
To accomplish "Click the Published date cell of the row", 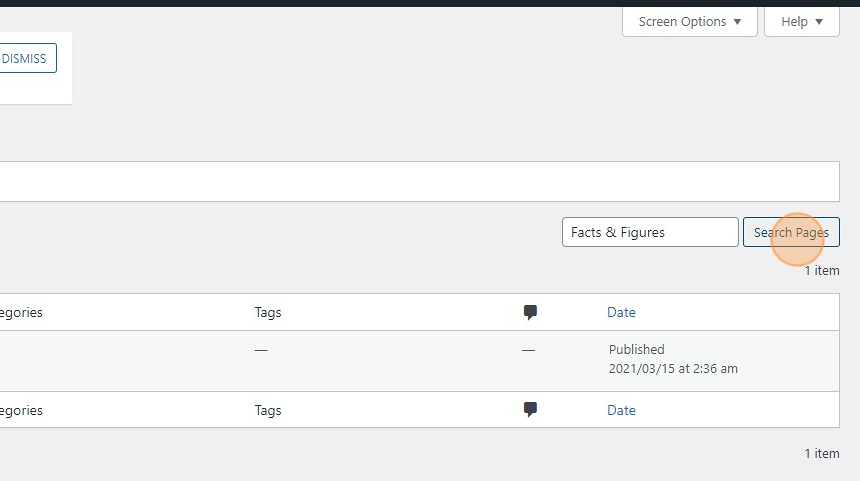I will point(672,359).
